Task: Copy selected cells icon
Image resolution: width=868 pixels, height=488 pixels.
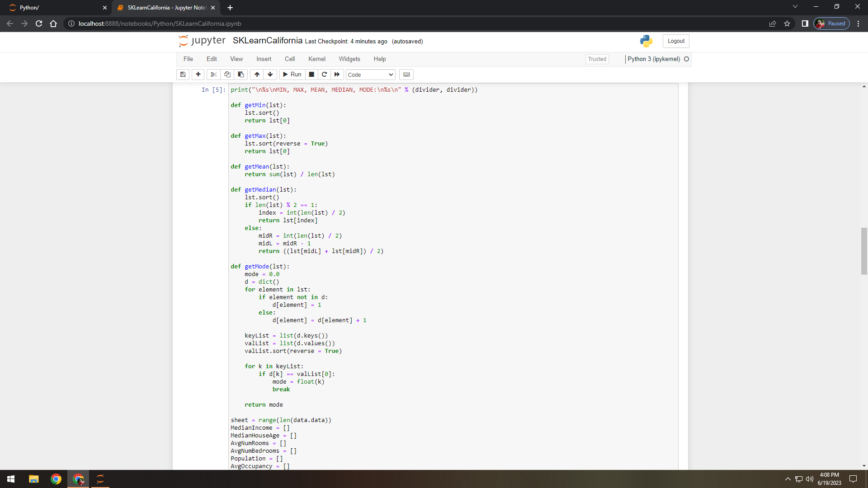Action: [227, 75]
